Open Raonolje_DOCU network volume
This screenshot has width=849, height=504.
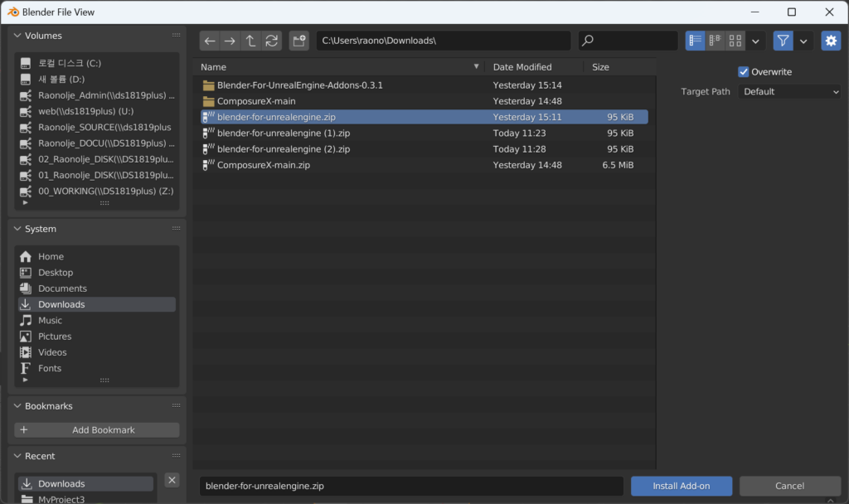pyautogui.click(x=97, y=143)
